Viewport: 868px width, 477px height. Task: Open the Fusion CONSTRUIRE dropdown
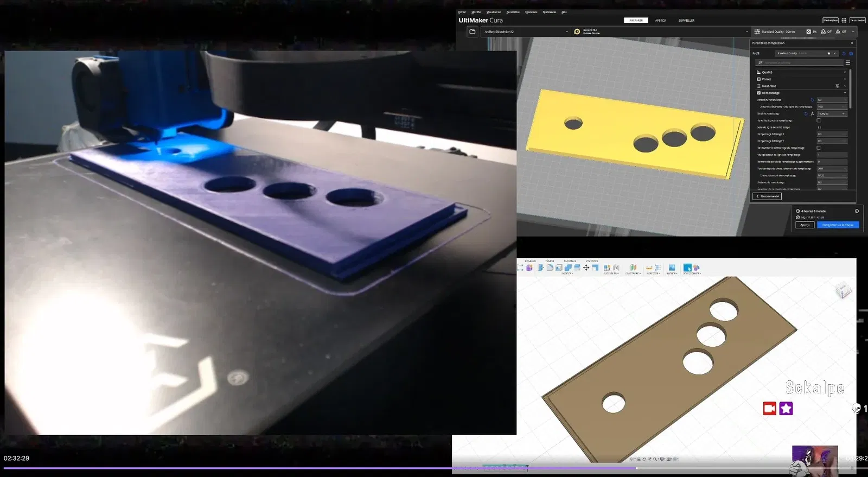(633, 274)
